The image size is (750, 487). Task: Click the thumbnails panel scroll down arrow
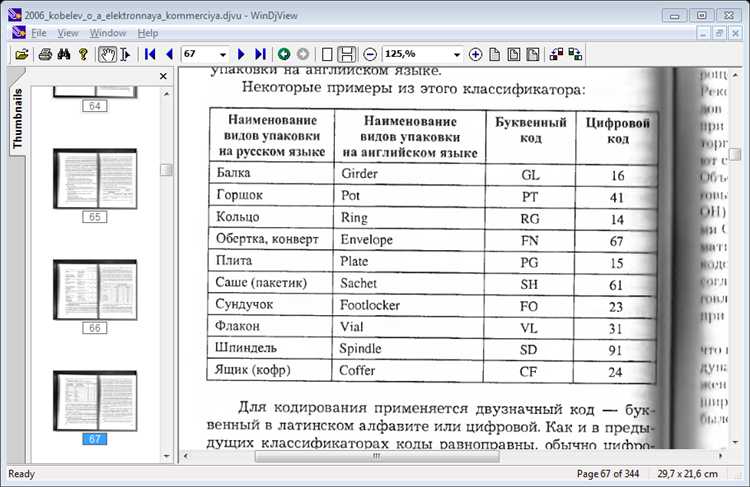pyautogui.click(x=166, y=456)
